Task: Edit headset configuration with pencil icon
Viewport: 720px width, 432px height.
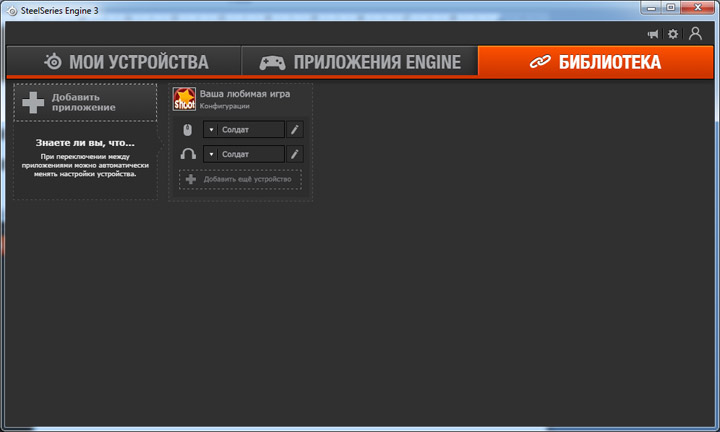Action: pyautogui.click(x=295, y=154)
